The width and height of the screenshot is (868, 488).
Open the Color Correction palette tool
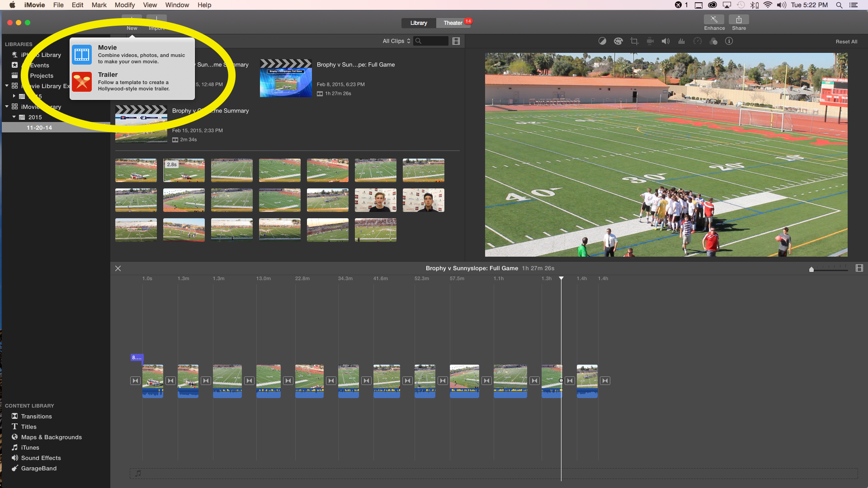[618, 41]
